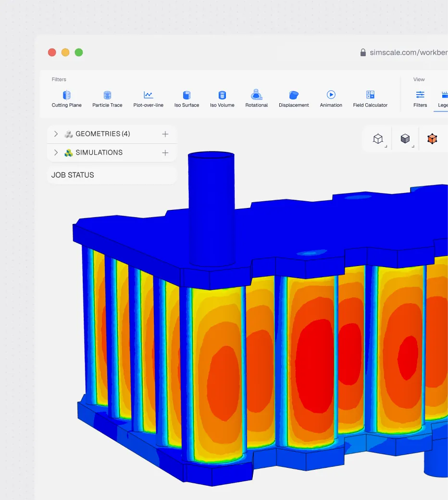Open the Field Calculator
The width and height of the screenshot is (448, 500).
click(x=370, y=99)
